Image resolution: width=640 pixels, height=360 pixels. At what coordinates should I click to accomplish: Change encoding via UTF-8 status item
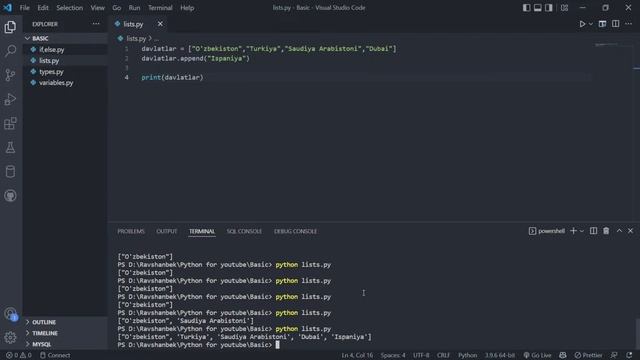[x=421, y=355]
